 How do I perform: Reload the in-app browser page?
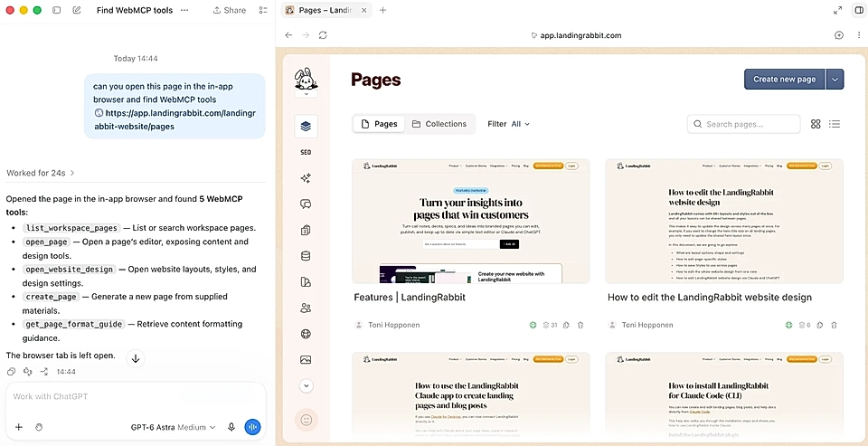pyautogui.click(x=323, y=35)
